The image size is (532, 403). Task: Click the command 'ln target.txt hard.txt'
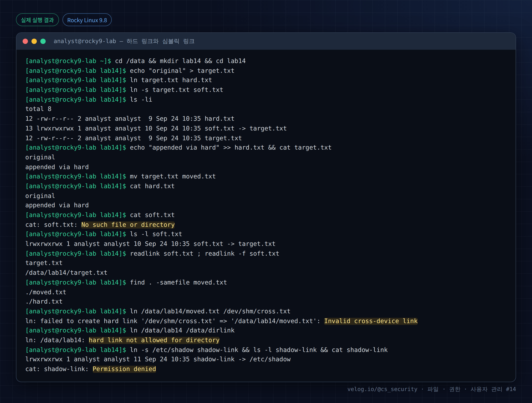click(171, 80)
